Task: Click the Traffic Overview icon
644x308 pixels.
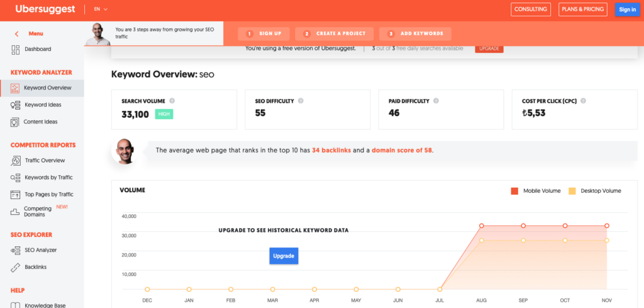Action: point(16,161)
